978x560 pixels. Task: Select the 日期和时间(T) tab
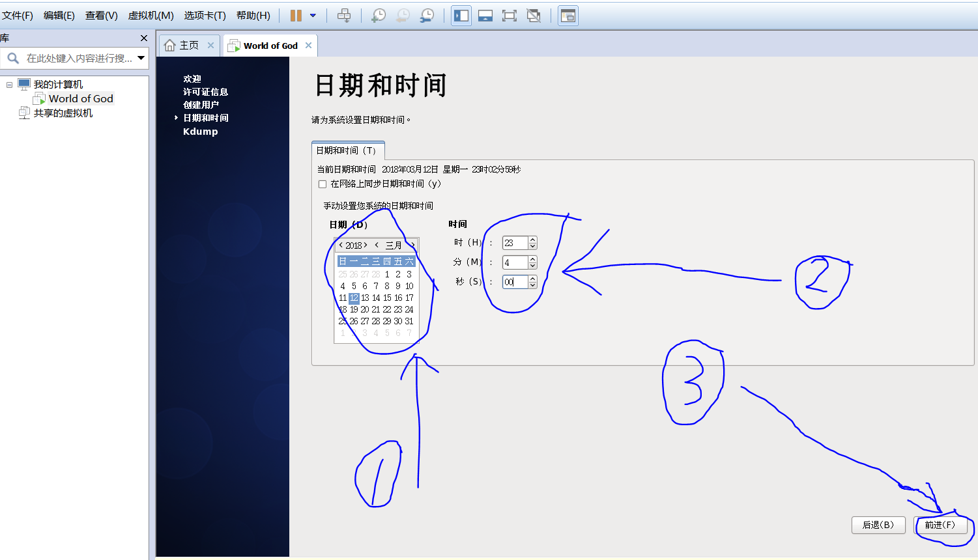tap(348, 150)
